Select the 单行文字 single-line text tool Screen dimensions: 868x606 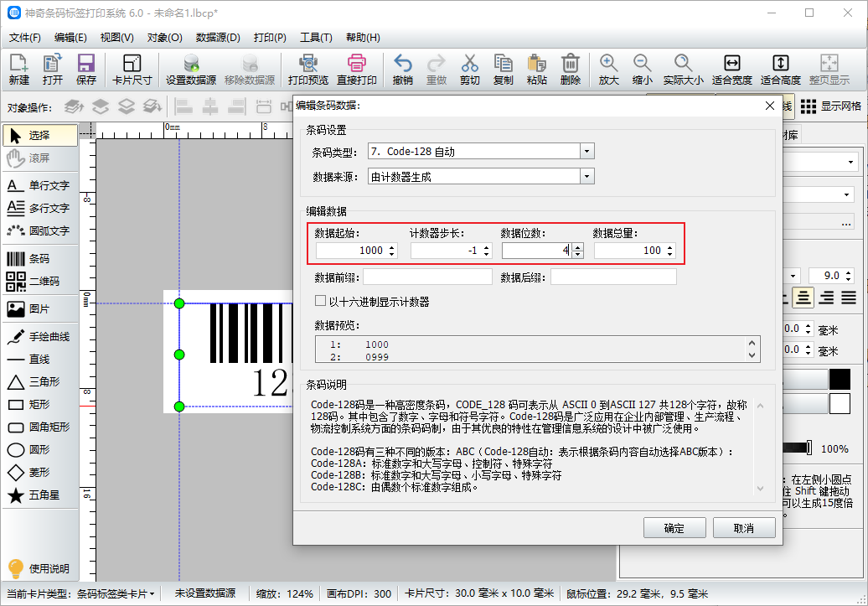(40, 185)
